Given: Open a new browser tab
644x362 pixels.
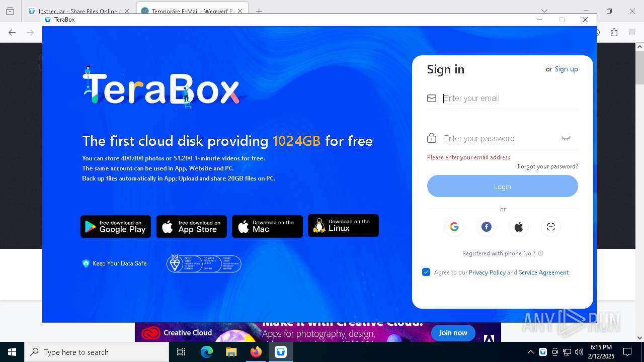Looking at the screenshot, I should point(259,11).
